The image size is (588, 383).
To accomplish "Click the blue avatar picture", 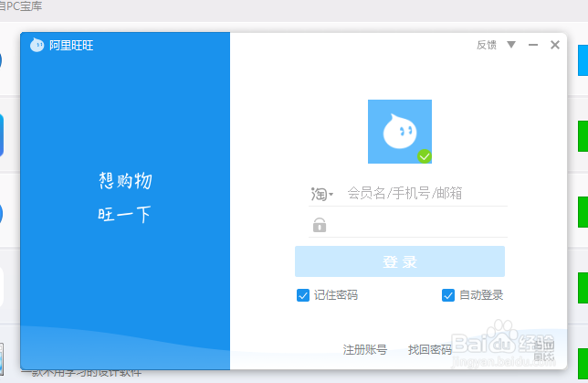I will click(x=400, y=132).
